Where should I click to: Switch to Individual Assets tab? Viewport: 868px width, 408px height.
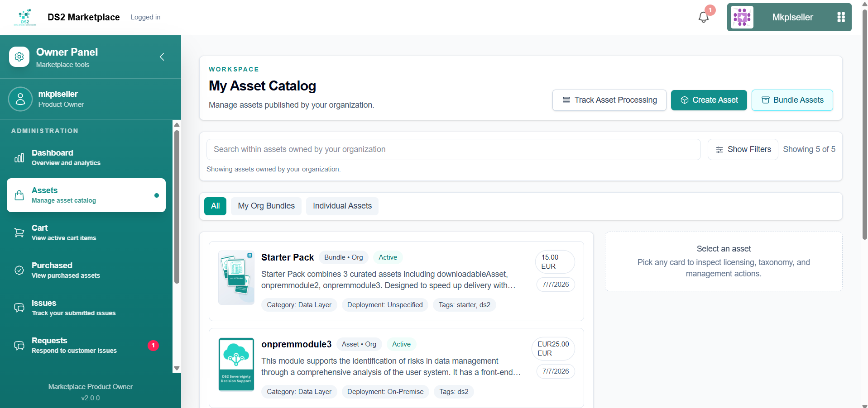click(x=342, y=206)
